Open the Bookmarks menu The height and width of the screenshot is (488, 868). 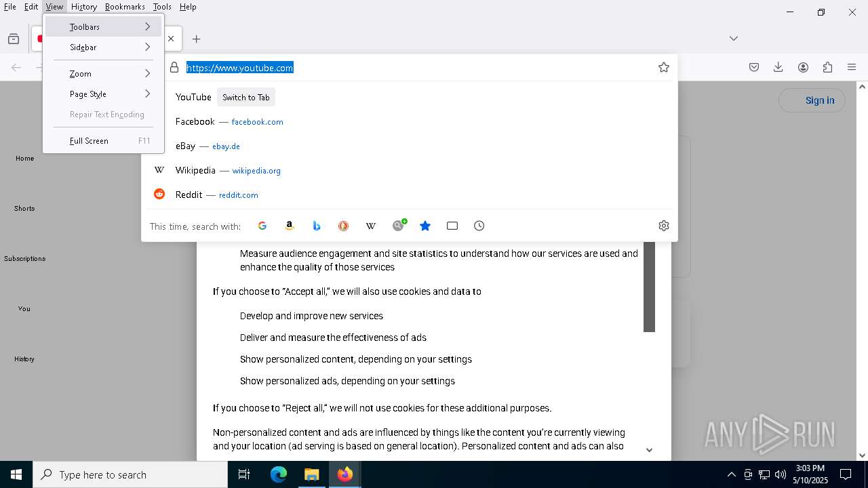pos(125,7)
